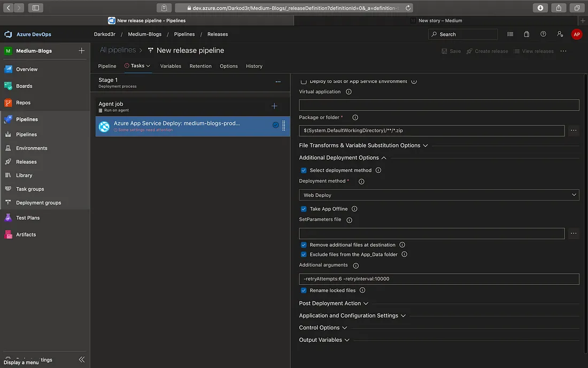
Task: Open Artifacts in sidebar
Action: click(26, 235)
